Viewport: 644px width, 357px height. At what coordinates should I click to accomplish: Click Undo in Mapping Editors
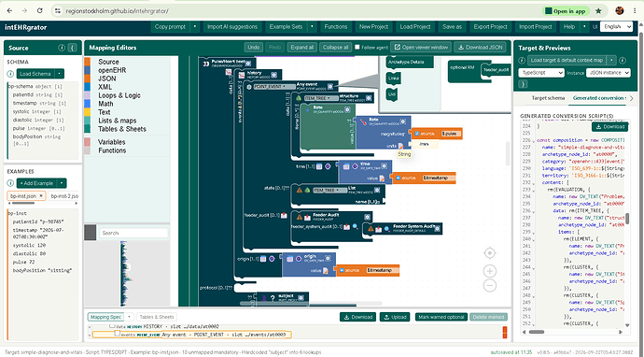[x=254, y=48]
